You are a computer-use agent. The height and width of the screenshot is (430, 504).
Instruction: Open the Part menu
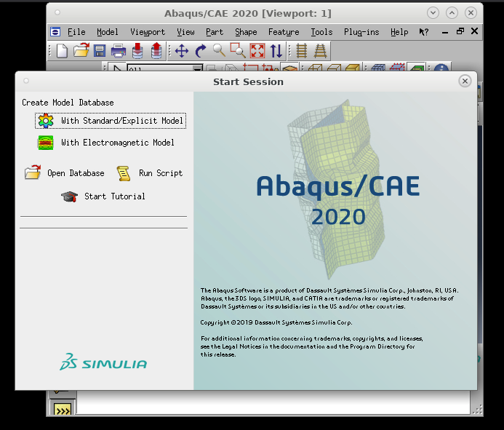[215, 32]
